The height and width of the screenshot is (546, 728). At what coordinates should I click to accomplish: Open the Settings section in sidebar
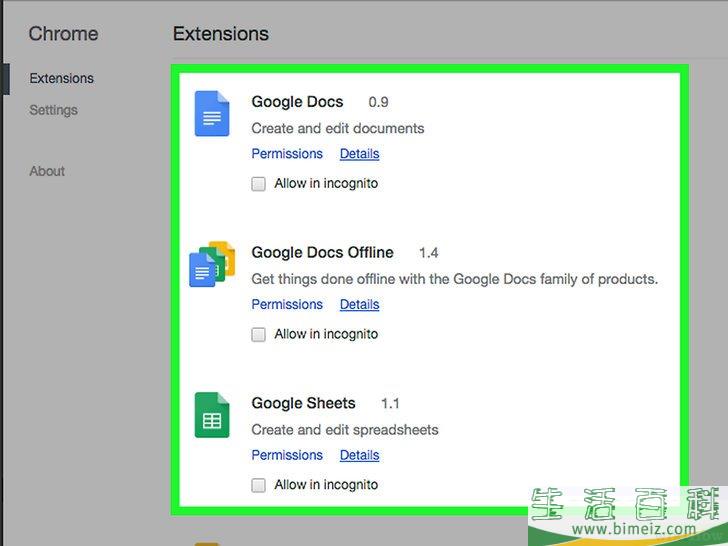(x=53, y=110)
